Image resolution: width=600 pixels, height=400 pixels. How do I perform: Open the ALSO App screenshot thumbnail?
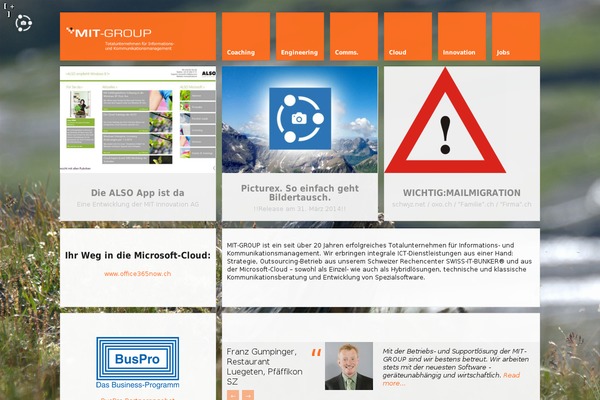pyautogui.click(x=138, y=119)
